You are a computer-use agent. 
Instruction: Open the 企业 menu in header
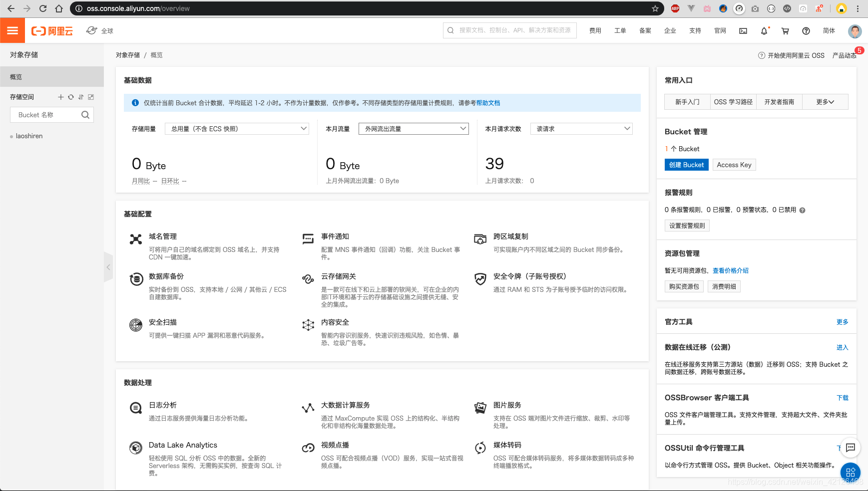[670, 31]
